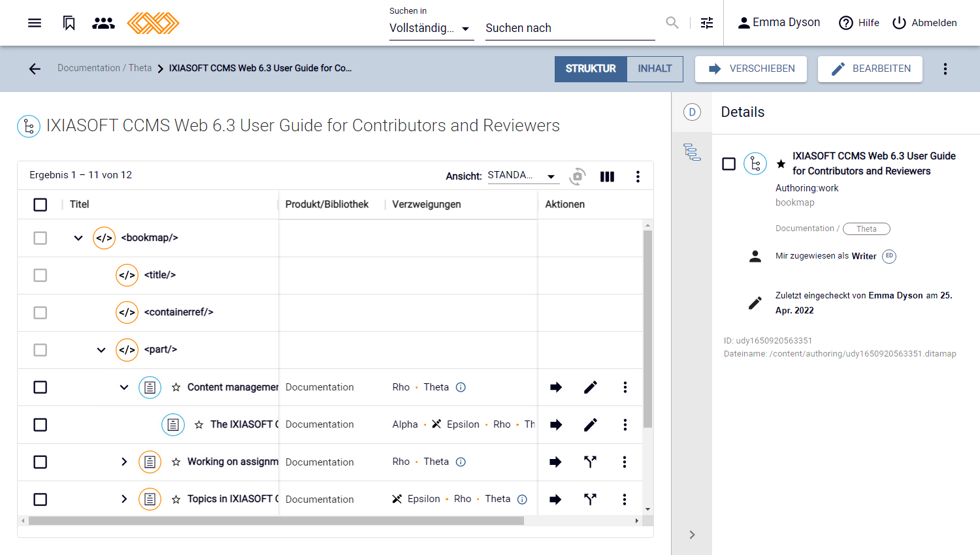Click the table horizontal scrollbar thumb
This screenshot has width=980, height=555.
[x=276, y=521]
